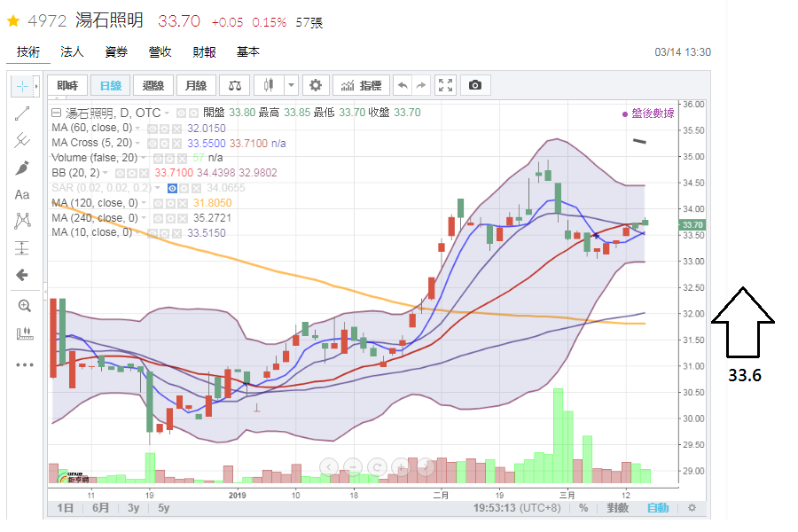
Task: Undo the last chart action
Action: 403,85
